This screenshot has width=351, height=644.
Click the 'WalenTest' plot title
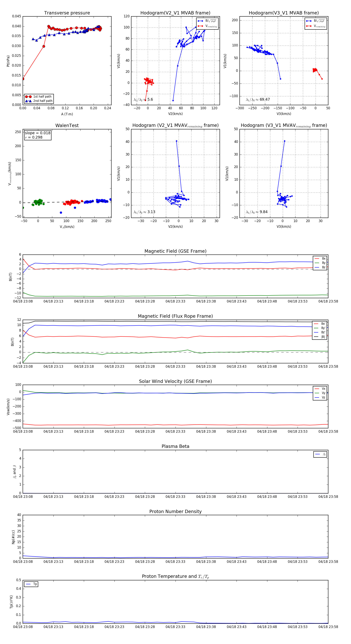click(x=67, y=125)
